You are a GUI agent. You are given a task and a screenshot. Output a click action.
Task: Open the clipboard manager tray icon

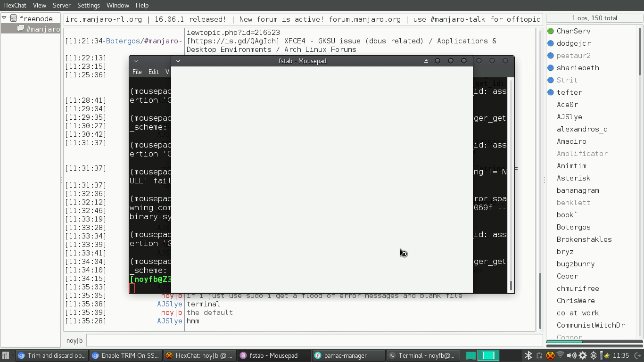coord(539,356)
